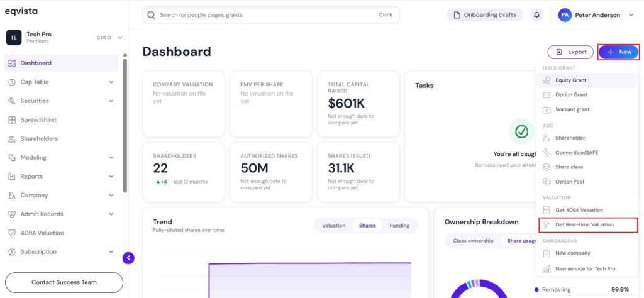Image resolution: width=644 pixels, height=298 pixels.
Task: Click the add Shareholder person icon
Action: pyautogui.click(x=547, y=138)
